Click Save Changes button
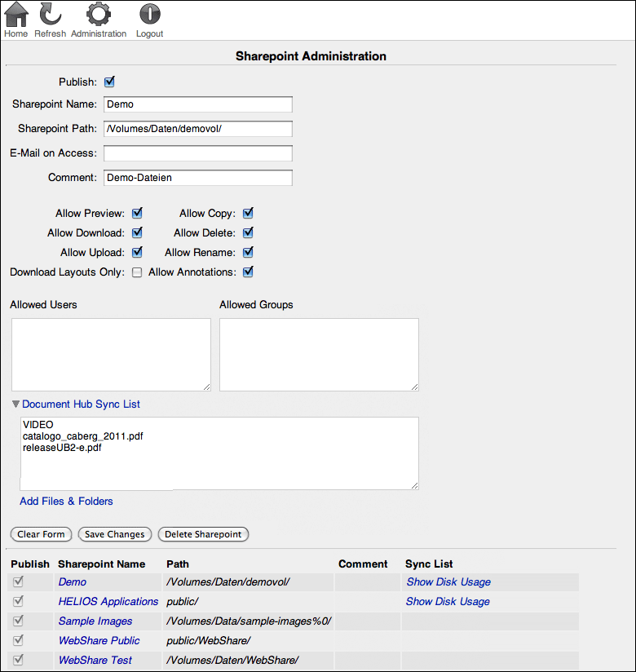636x672 pixels. (x=115, y=534)
